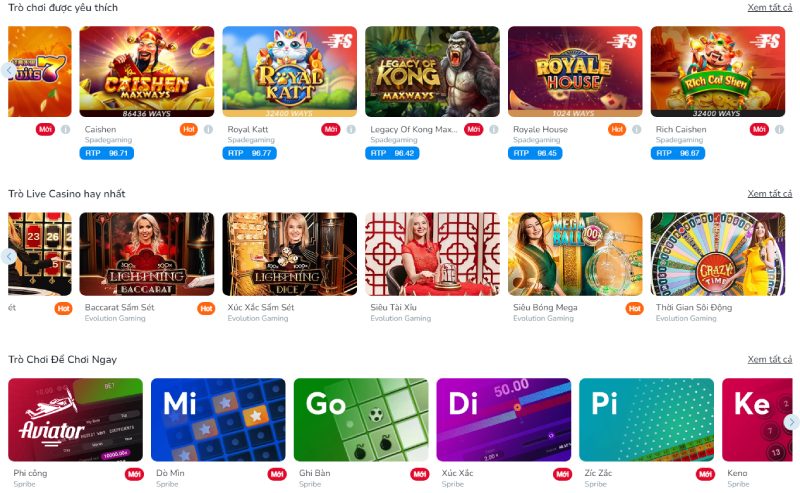Open the Dò Mìn mines game tile
The height and width of the screenshot is (493, 800).
218,420
